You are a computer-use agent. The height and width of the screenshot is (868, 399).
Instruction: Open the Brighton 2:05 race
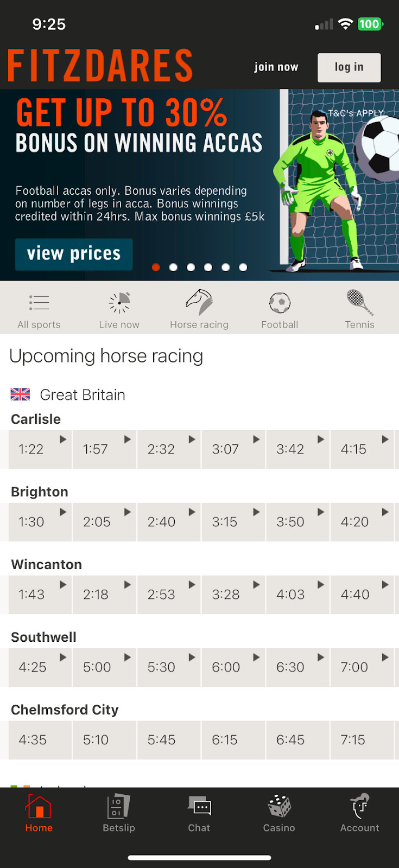tap(104, 522)
